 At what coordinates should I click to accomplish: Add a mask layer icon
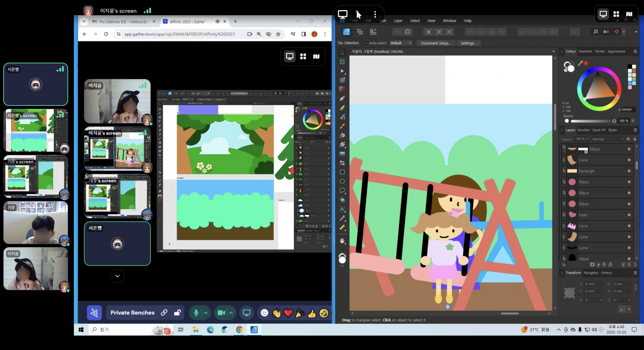point(592,265)
